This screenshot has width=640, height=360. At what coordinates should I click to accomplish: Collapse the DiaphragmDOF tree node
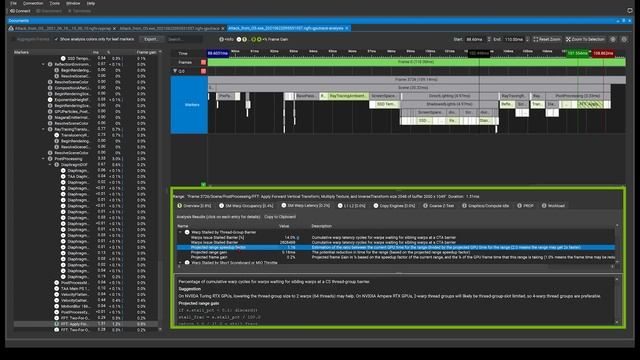pyautogui.click(x=50, y=165)
